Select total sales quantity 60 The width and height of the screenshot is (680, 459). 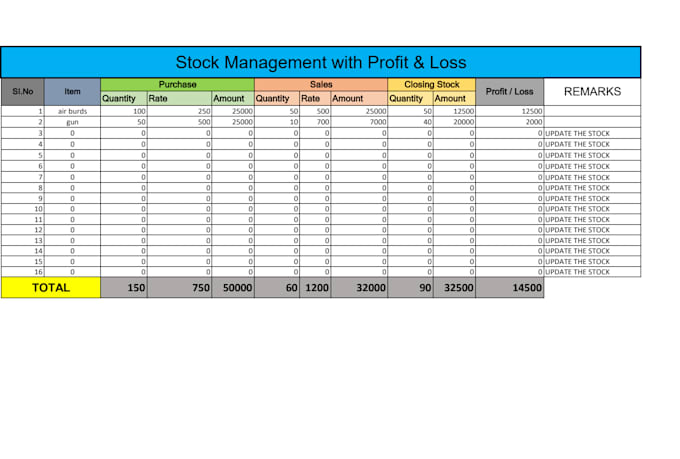click(277, 288)
